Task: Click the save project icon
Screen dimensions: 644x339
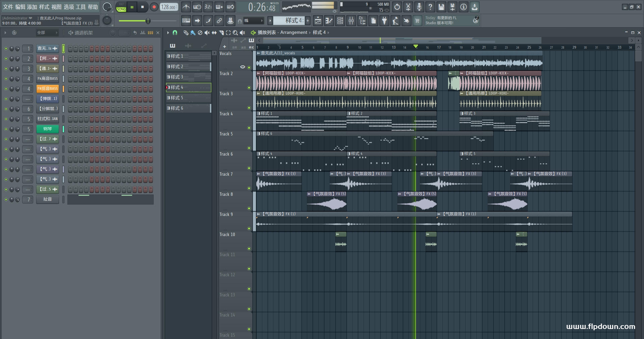Action: pos(441,7)
